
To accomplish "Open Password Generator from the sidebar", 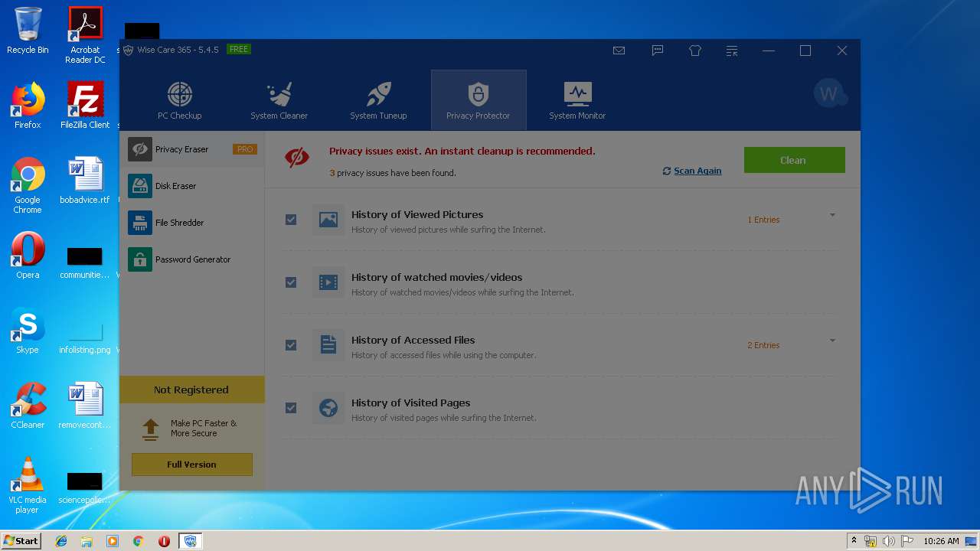I will pos(191,259).
